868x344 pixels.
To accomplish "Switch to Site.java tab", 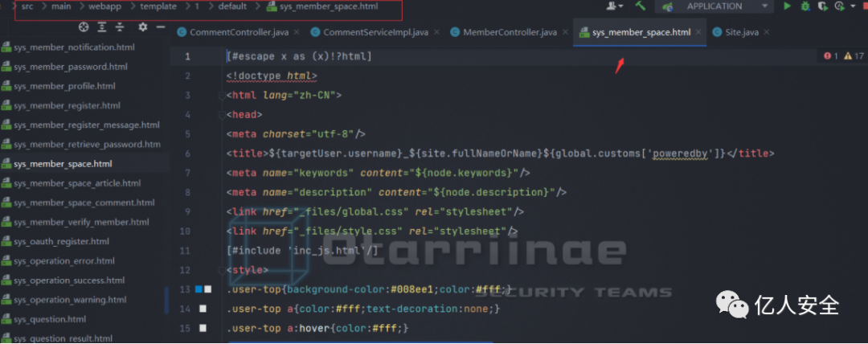I will click(742, 32).
